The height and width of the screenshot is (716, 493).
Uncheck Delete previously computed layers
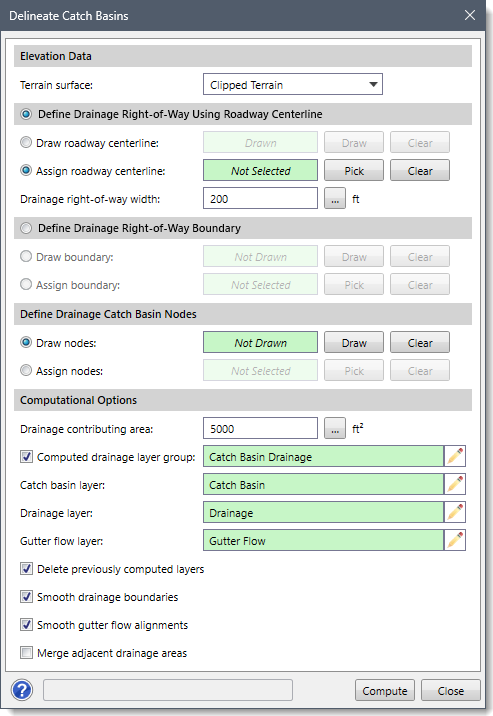click(x=26, y=569)
